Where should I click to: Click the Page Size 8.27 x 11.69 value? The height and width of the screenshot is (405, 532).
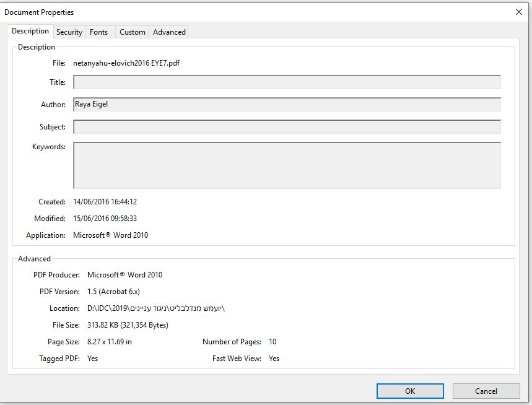coord(110,342)
